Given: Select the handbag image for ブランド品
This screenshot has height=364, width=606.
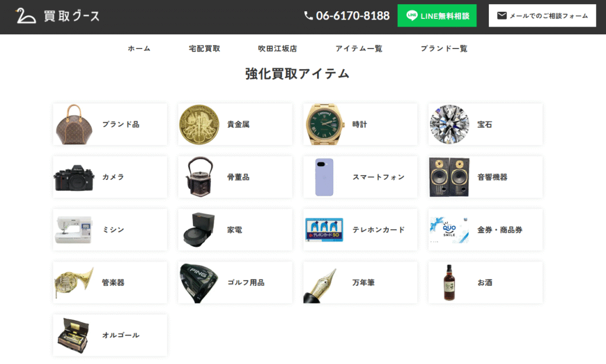Looking at the screenshot, I should [x=76, y=124].
